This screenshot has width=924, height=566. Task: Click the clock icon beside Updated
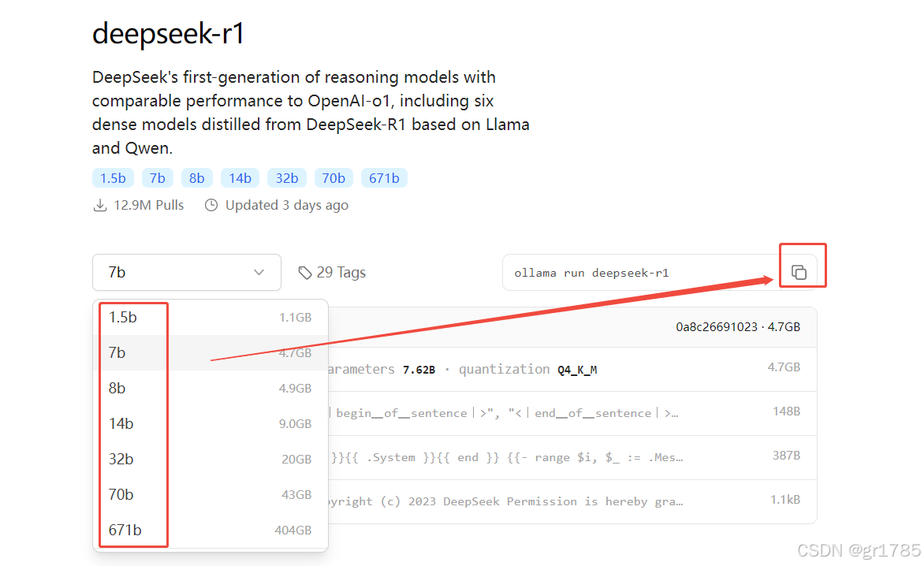211,205
